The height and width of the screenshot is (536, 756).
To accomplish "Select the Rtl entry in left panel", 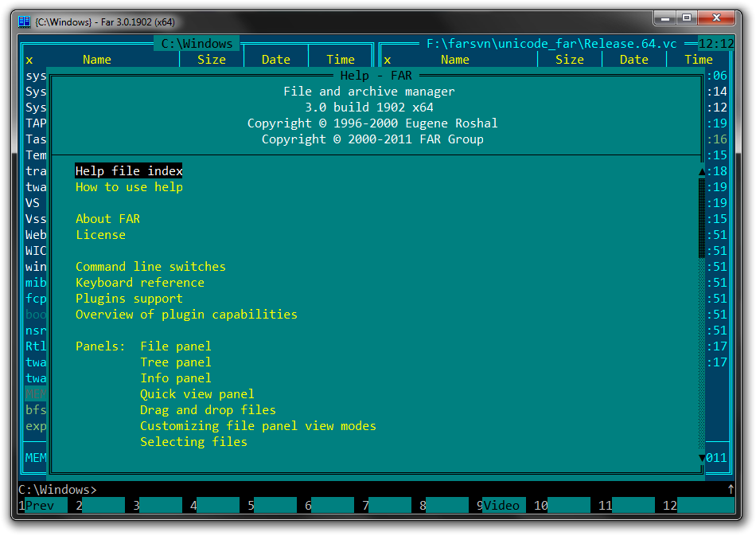I will [x=36, y=346].
